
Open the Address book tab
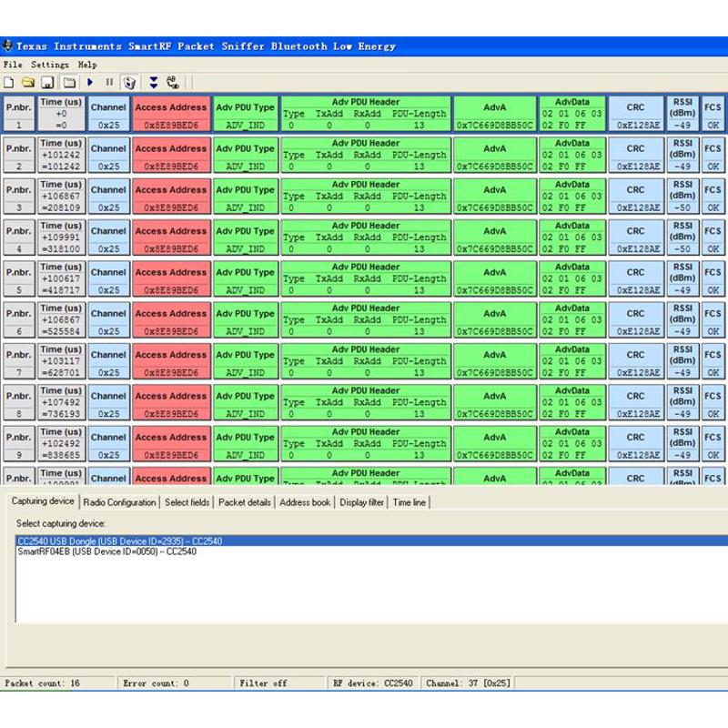[305, 502]
